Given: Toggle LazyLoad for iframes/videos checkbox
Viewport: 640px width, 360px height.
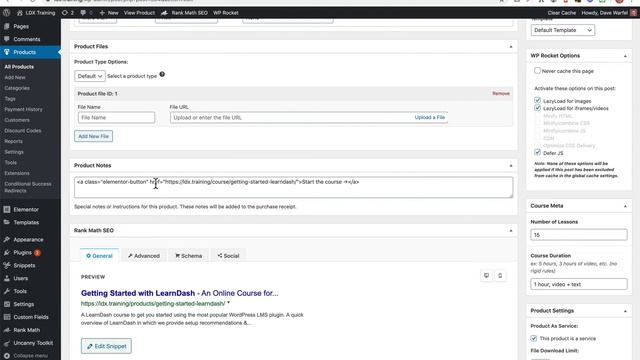Looking at the screenshot, I should tap(537, 108).
